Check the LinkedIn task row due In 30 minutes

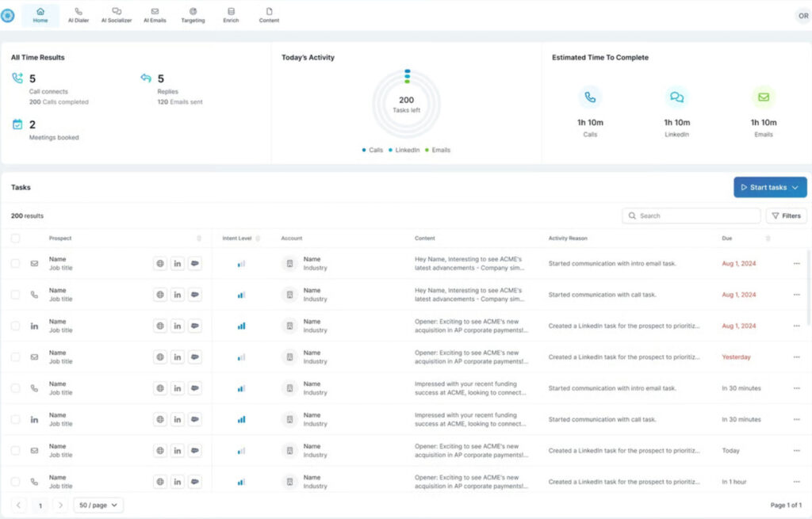[x=16, y=420]
